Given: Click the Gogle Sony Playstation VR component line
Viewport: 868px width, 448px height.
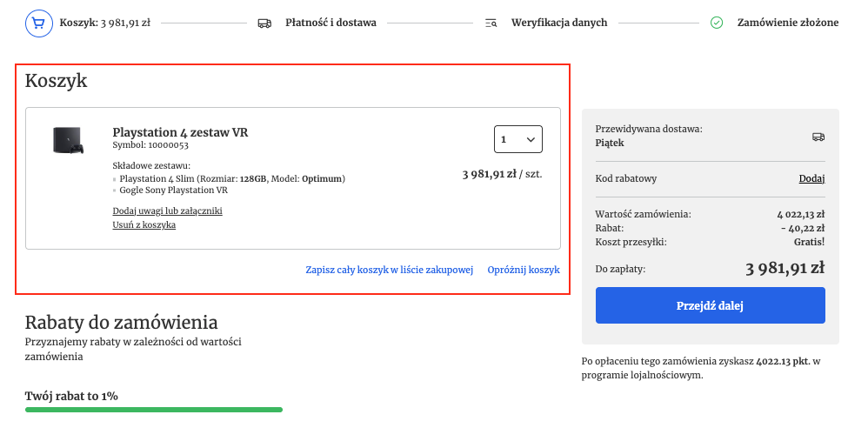Looking at the screenshot, I should (x=173, y=190).
